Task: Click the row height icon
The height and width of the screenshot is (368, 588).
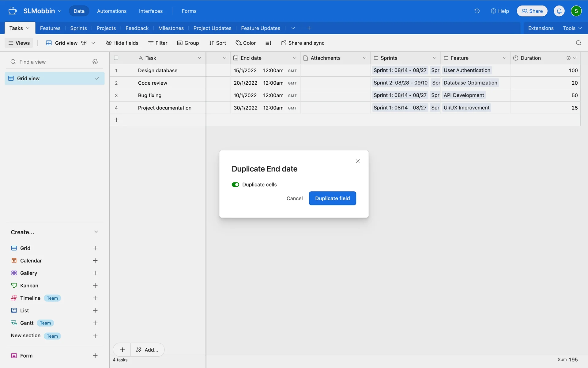Action: (x=268, y=43)
